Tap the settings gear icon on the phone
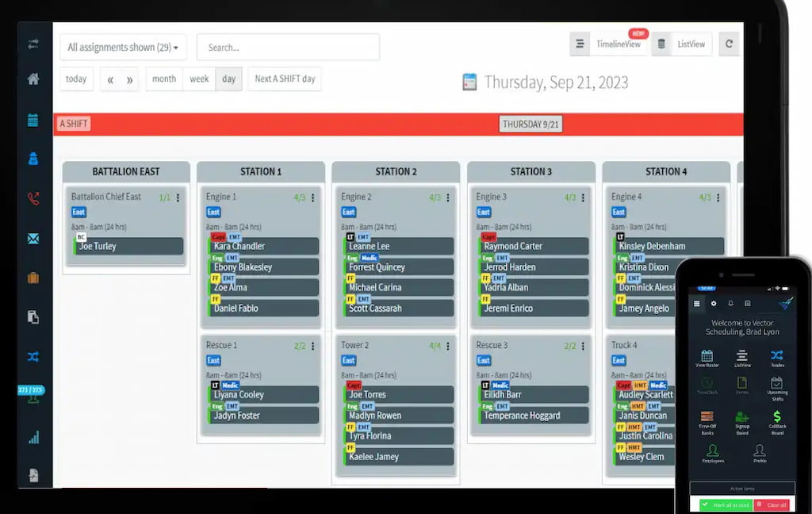The image size is (812, 514). (714, 304)
